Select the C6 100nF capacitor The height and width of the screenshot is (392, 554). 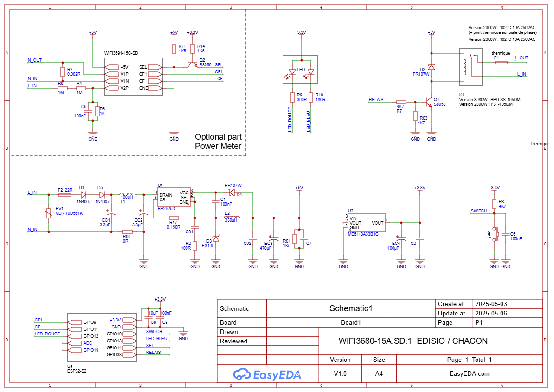tap(506, 234)
